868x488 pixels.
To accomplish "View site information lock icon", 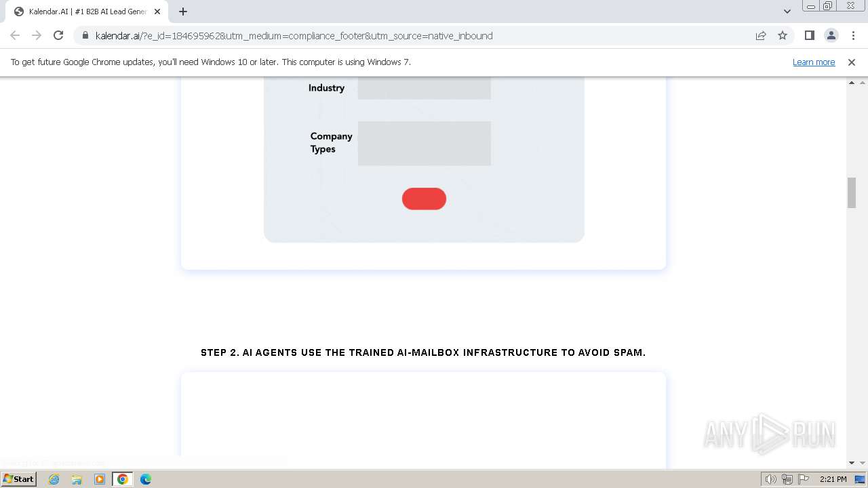I will pos(85,36).
